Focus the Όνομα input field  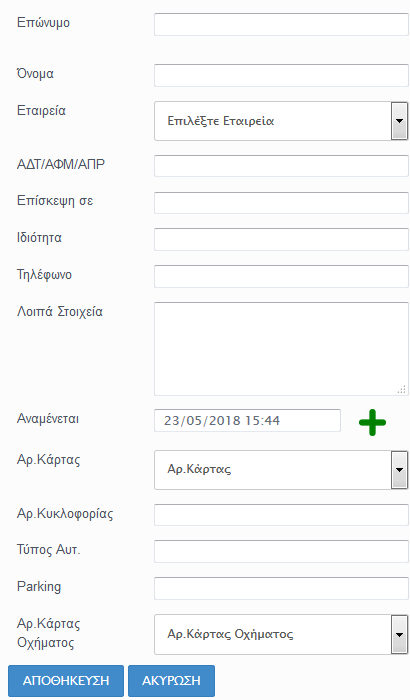281,75
